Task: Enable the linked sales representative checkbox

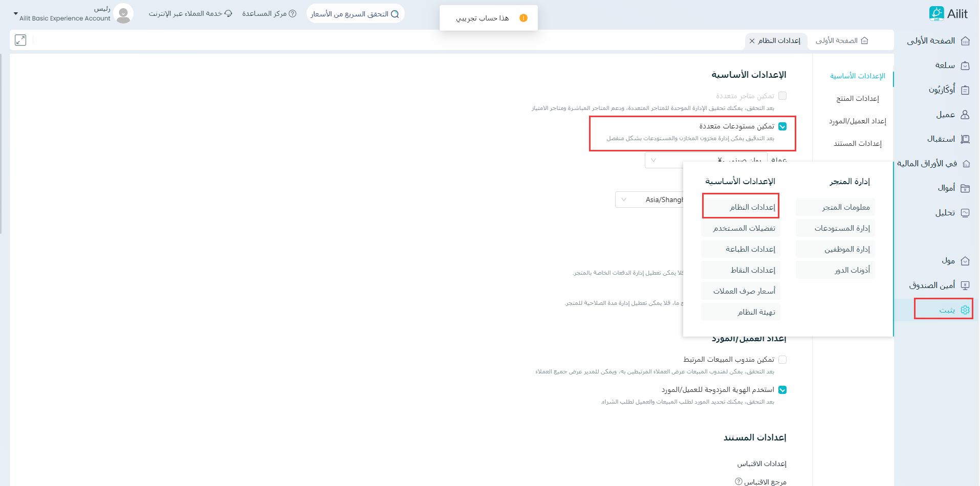Action: click(782, 360)
